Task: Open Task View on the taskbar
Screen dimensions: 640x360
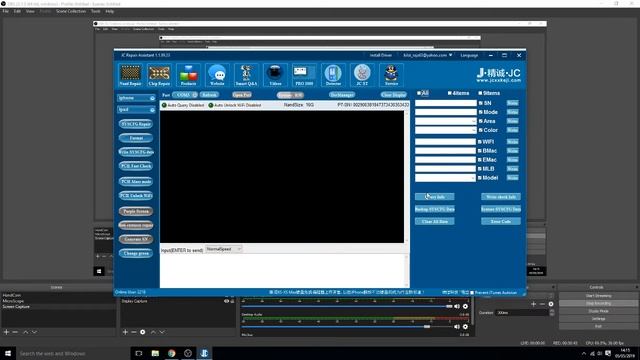Action: tap(139, 353)
